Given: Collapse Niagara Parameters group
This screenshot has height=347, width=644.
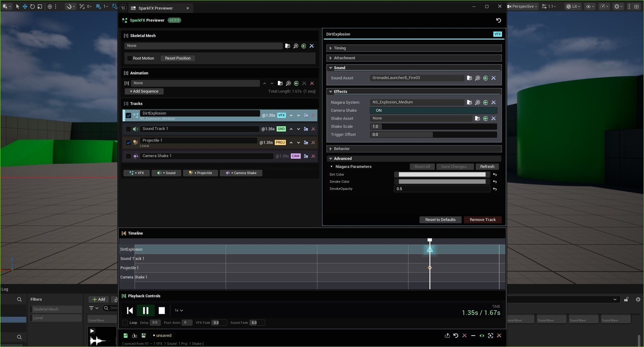Looking at the screenshot, I should [332, 167].
